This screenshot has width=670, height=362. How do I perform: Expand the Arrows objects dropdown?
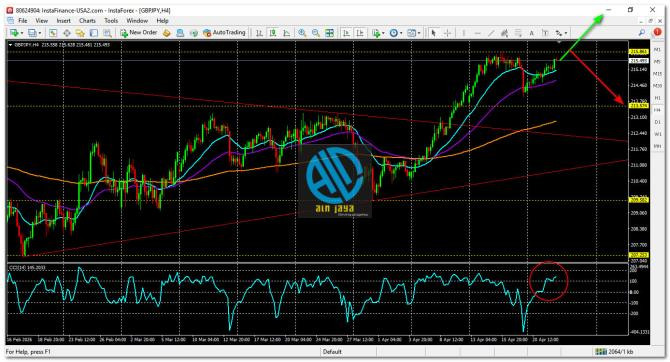566,33
